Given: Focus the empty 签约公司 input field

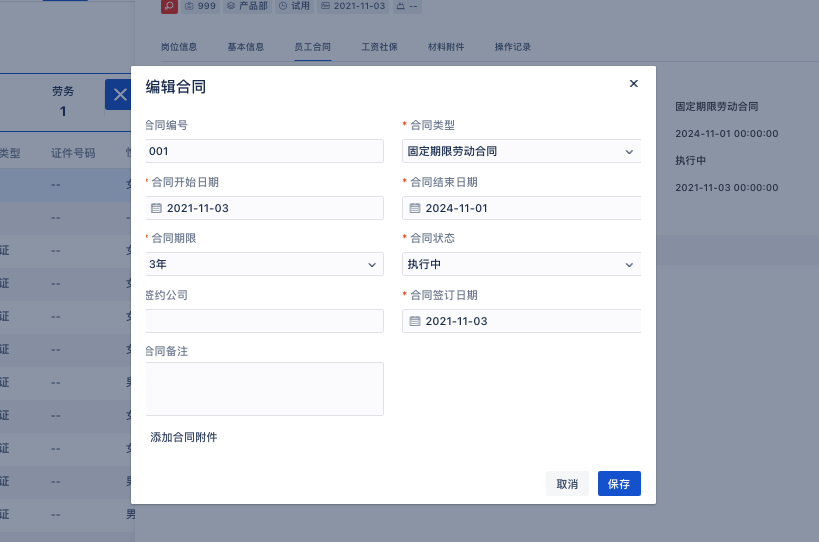Looking at the screenshot, I should pos(264,321).
